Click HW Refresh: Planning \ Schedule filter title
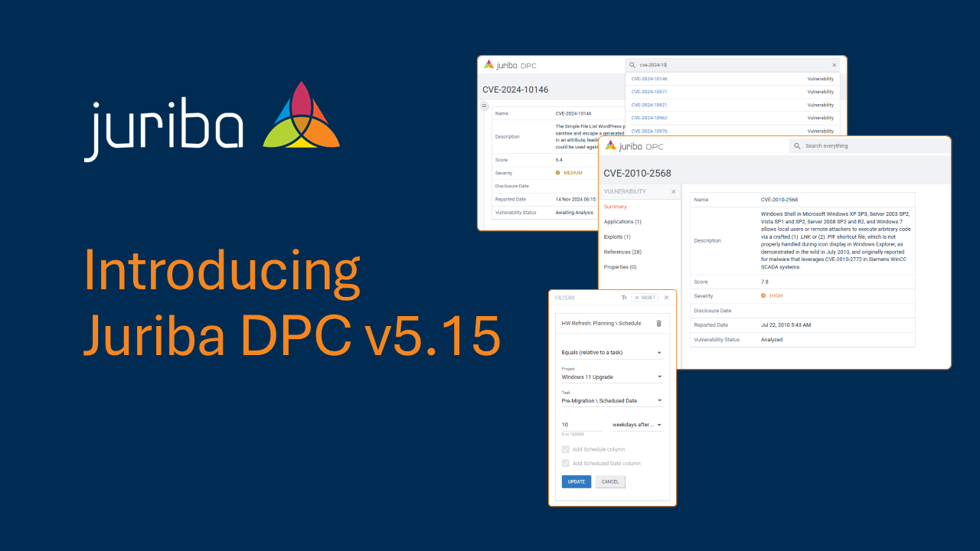The width and height of the screenshot is (980, 551). [601, 323]
